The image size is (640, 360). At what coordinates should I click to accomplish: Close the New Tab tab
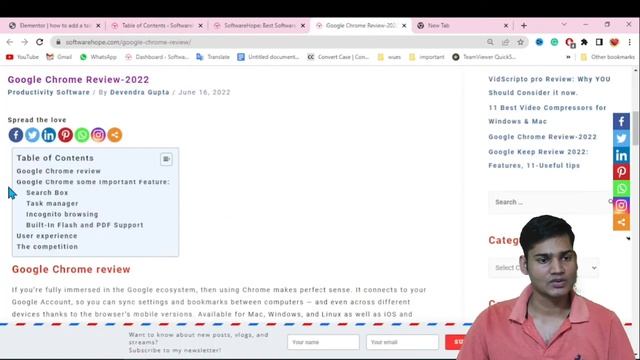click(506, 25)
